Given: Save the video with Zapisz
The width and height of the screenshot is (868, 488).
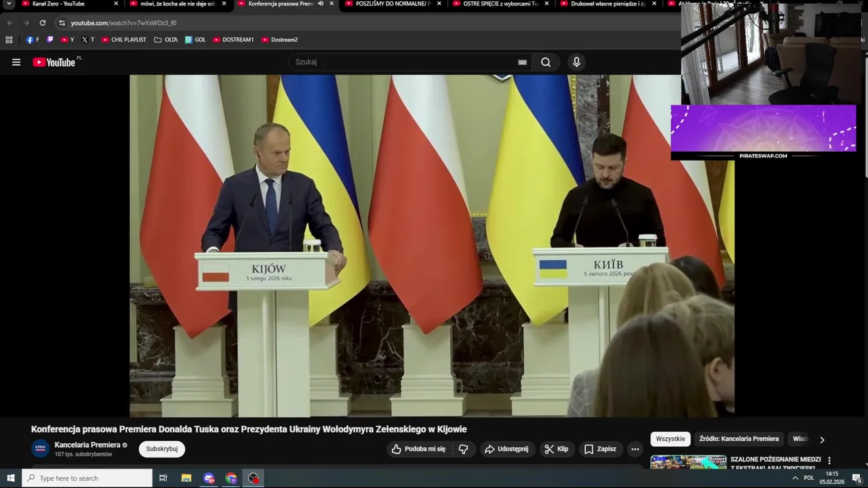Looking at the screenshot, I should coord(600,449).
